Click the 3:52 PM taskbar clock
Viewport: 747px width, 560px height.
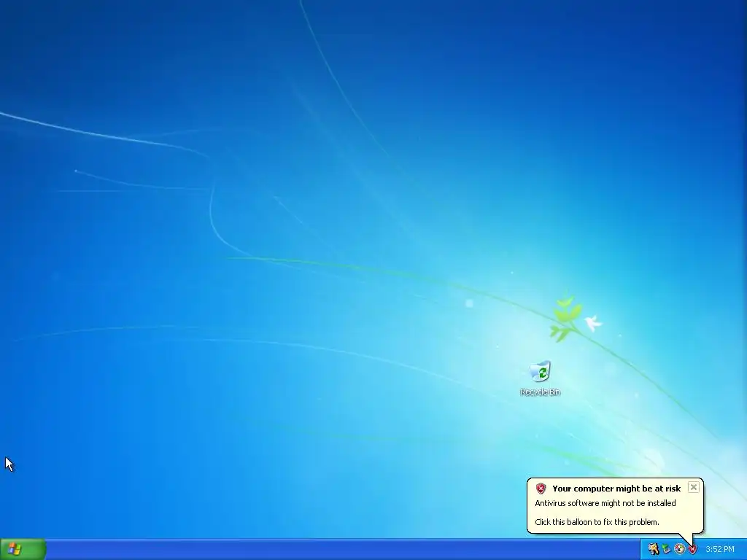719,549
